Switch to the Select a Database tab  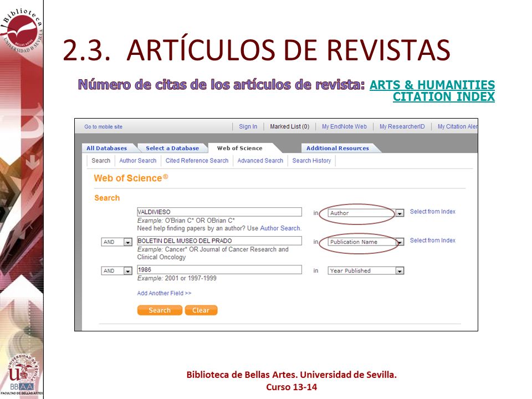point(172,149)
